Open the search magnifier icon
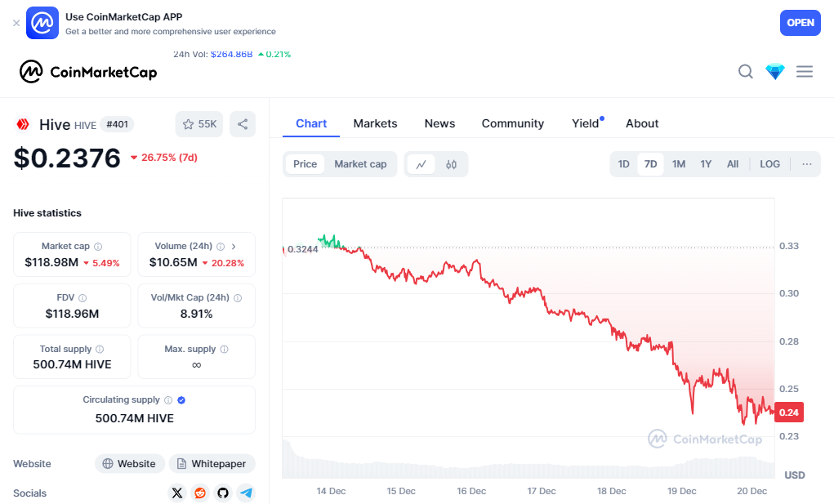Viewport: 834px width, 504px height. click(745, 72)
